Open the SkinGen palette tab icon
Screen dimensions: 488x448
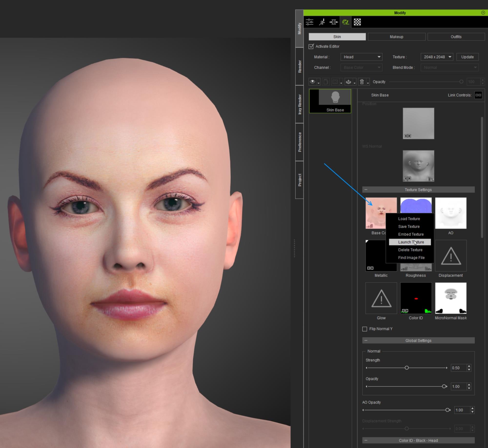coord(346,22)
